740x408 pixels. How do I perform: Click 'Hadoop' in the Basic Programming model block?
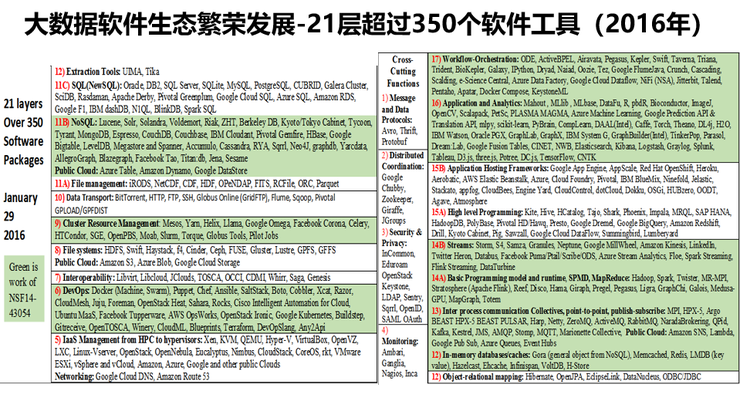click(x=642, y=278)
